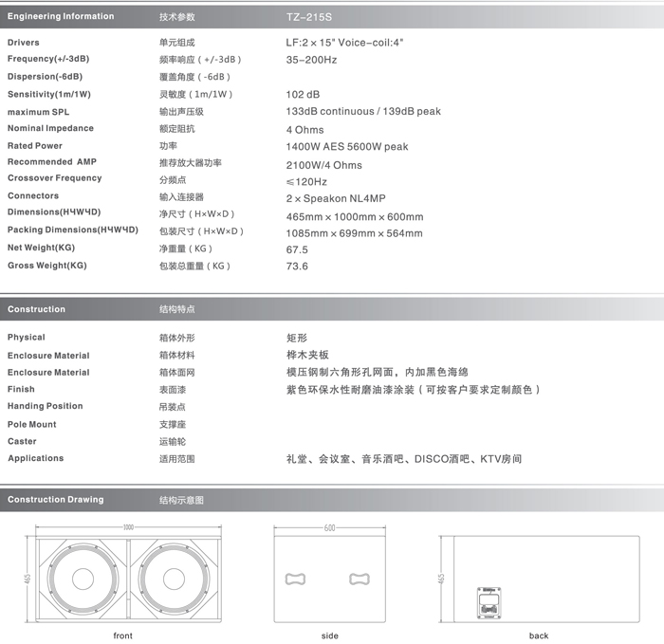Select the right handle cutout on side view
The height and width of the screenshot is (644, 664).
[x=359, y=579]
